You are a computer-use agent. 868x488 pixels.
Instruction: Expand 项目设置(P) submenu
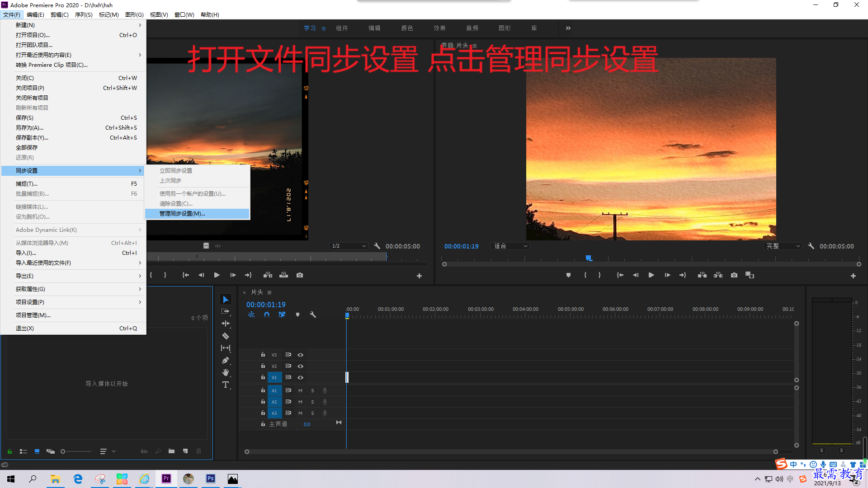coord(73,302)
